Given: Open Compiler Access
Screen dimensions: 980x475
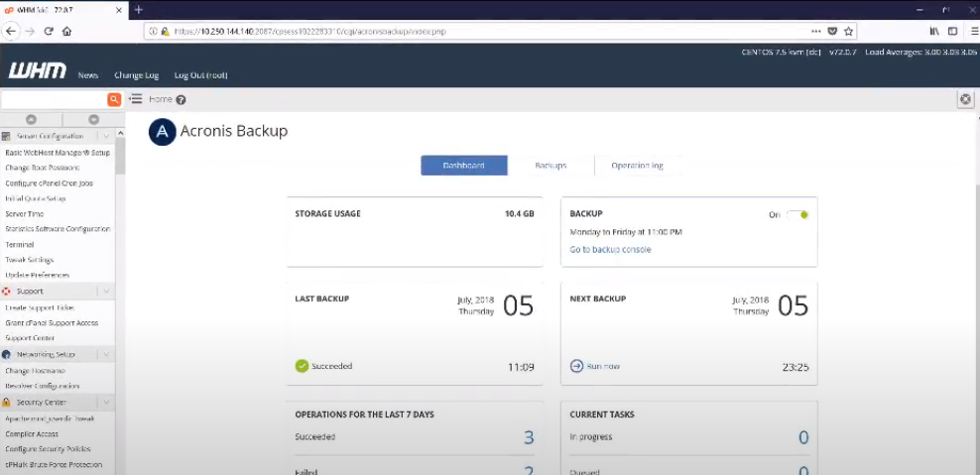Looking at the screenshot, I should point(32,433).
